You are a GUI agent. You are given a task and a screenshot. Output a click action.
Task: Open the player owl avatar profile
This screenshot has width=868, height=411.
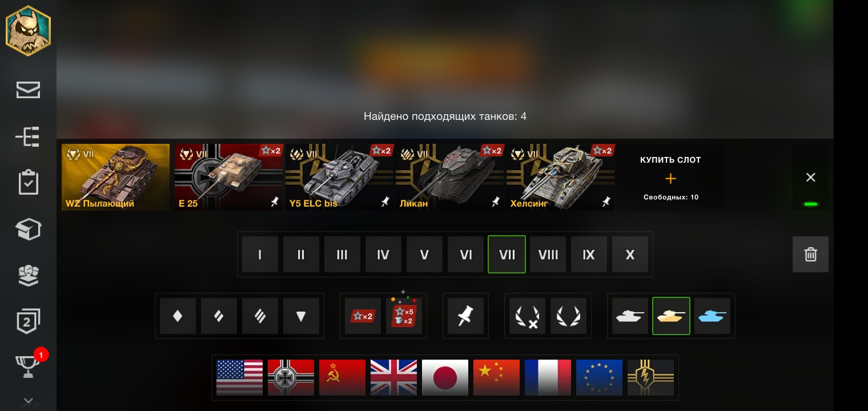pyautogui.click(x=28, y=29)
